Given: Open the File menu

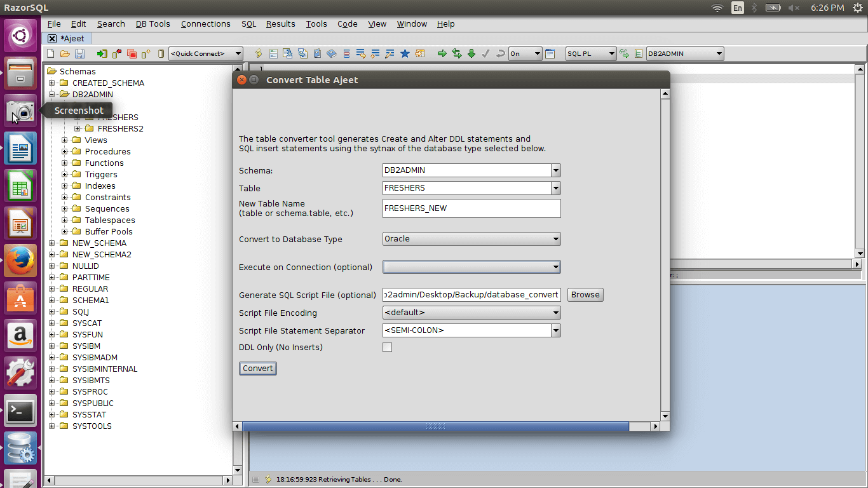Looking at the screenshot, I should pyautogui.click(x=54, y=24).
